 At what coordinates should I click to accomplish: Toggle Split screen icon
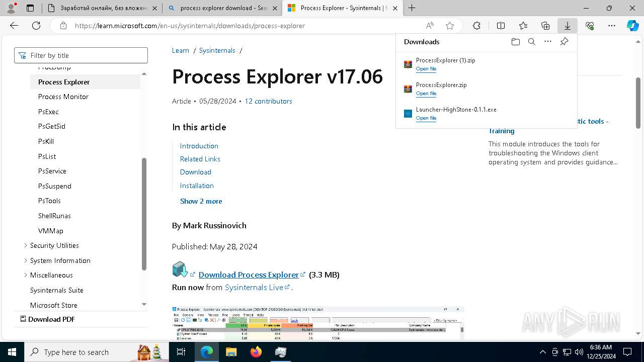pyautogui.click(x=501, y=26)
